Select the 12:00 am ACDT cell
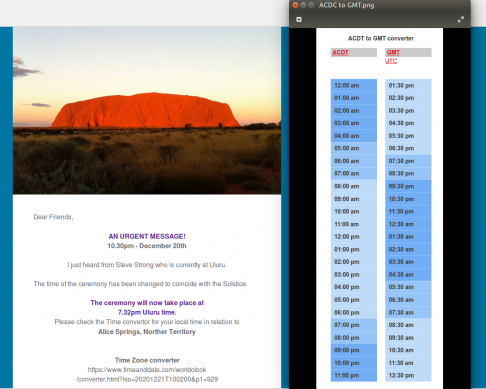 (354, 85)
